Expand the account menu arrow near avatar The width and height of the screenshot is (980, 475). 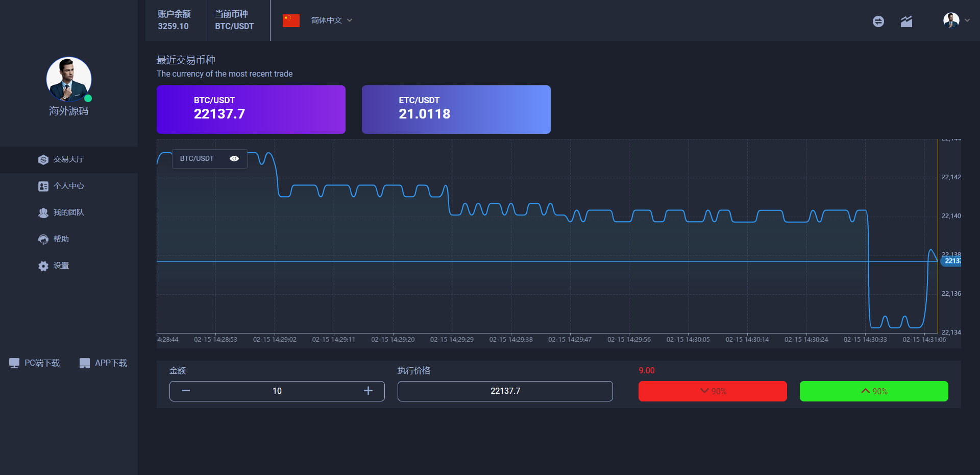tap(967, 20)
